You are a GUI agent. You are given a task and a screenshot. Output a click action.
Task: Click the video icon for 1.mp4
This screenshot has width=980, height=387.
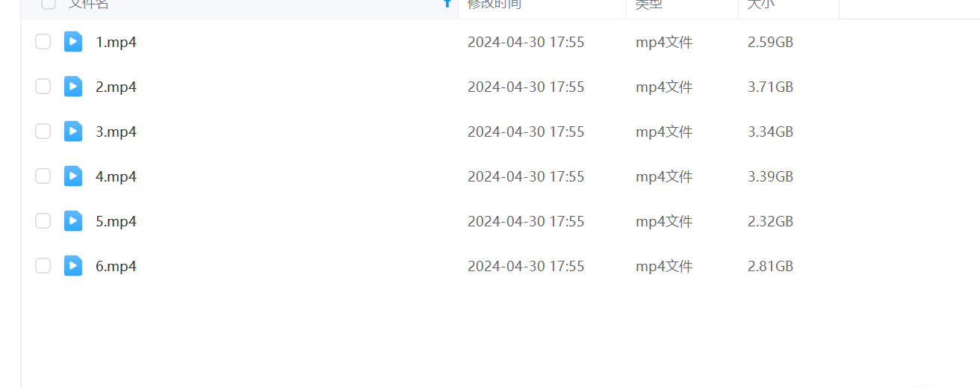73,42
